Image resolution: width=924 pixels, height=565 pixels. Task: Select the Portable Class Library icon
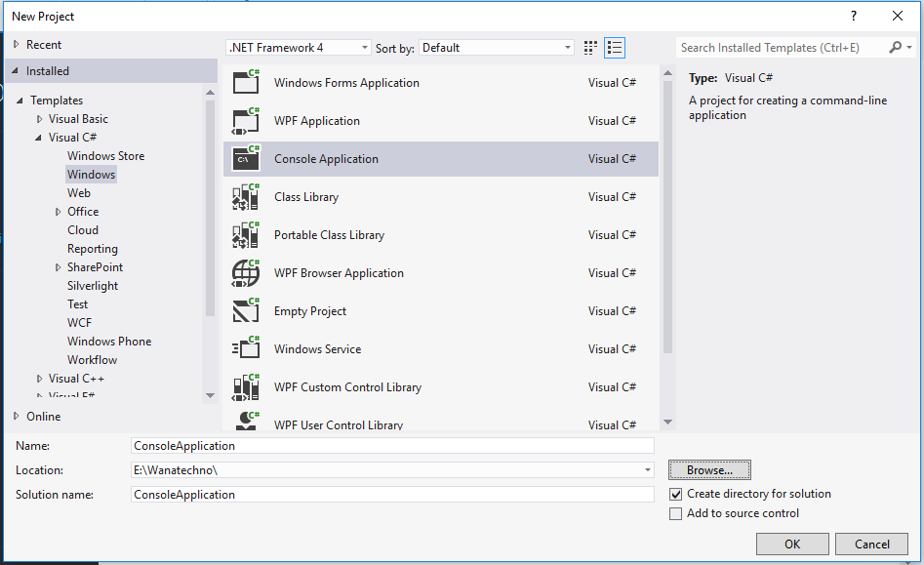point(246,235)
